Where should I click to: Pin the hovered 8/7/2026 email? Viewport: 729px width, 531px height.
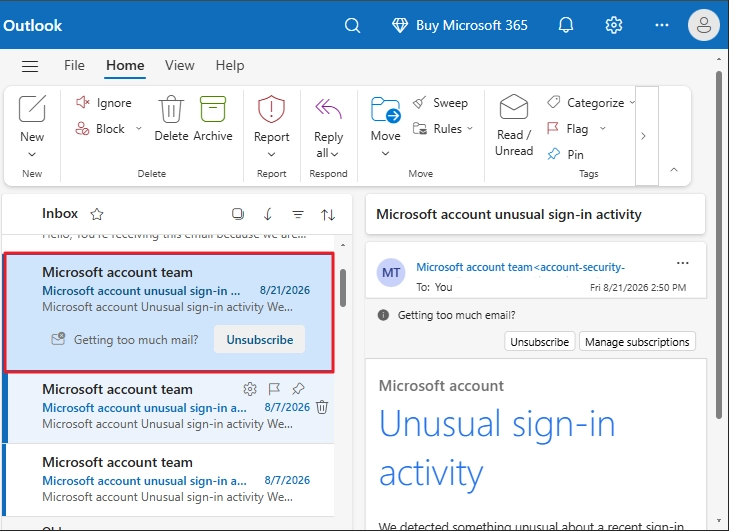pyautogui.click(x=298, y=388)
